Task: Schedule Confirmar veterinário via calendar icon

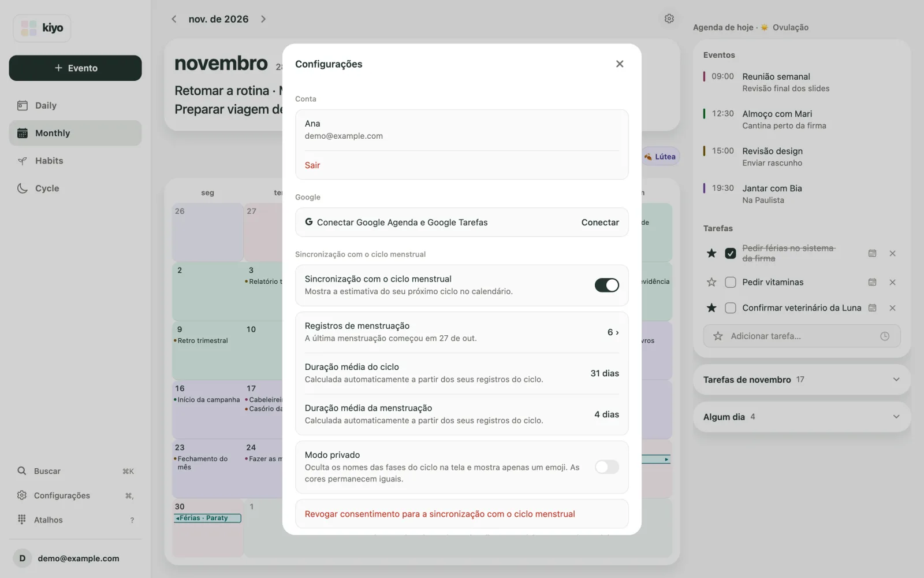Action: (873, 308)
